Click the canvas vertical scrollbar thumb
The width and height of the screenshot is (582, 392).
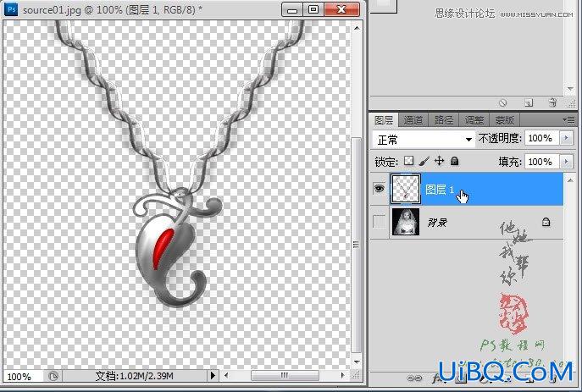coord(356,245)
